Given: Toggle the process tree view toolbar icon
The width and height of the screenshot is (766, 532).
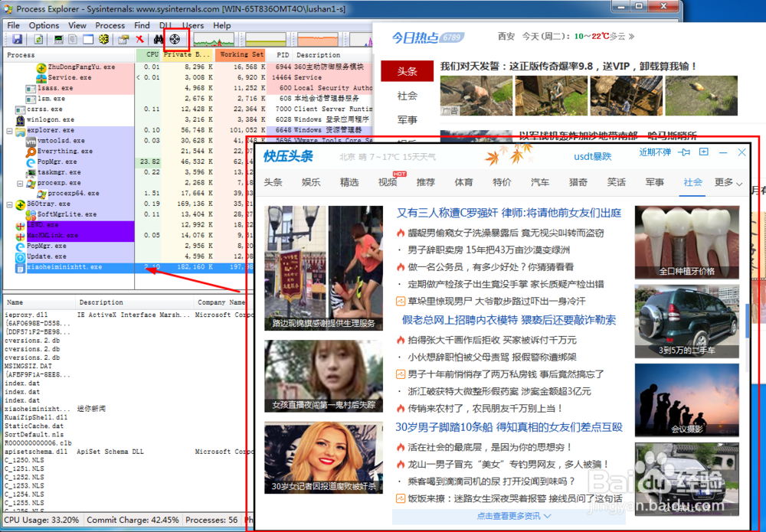Looking at the screenshot, I should 72,41.
